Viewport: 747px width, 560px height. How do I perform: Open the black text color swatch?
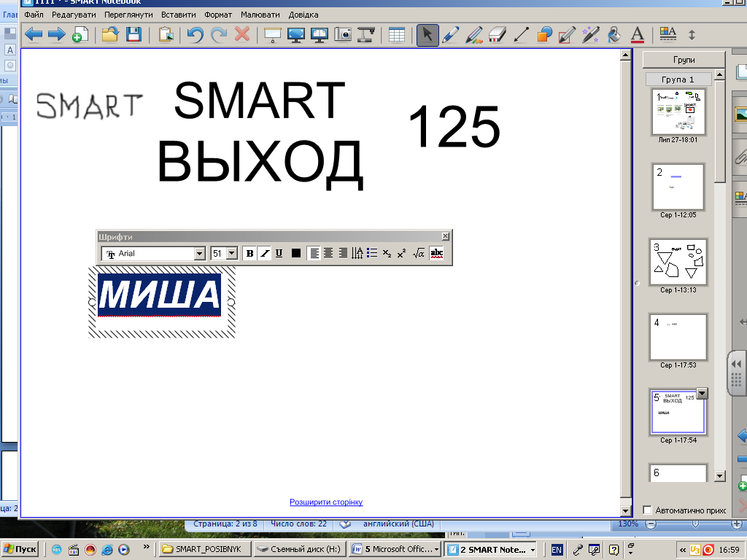(x=296, y=253)
